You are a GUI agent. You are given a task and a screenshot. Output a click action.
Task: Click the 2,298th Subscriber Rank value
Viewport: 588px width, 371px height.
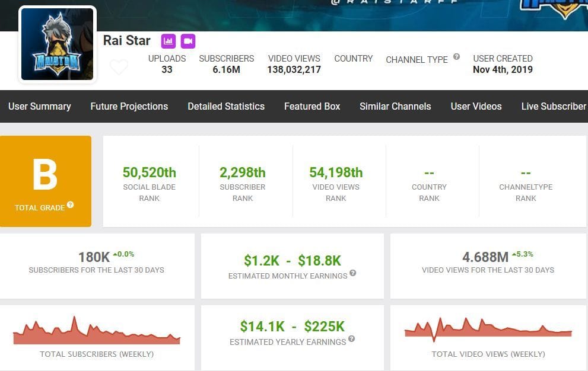click(x=243, y=172)
